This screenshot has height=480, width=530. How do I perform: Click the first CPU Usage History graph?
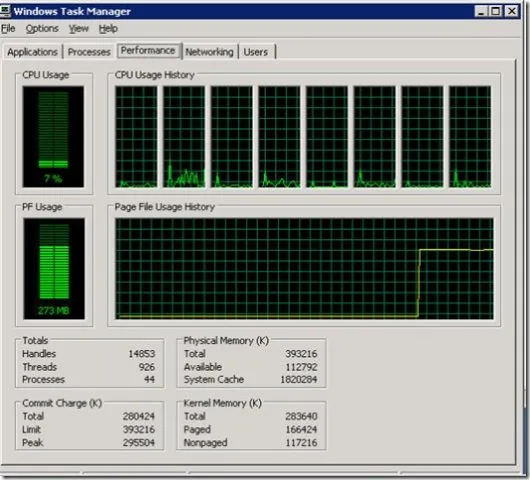click(x=136, y=137)
